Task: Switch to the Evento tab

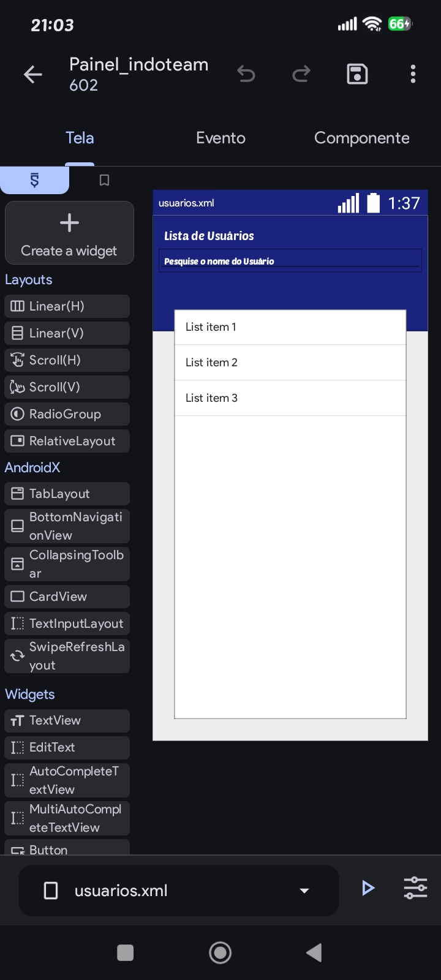Action: (221, 138)
